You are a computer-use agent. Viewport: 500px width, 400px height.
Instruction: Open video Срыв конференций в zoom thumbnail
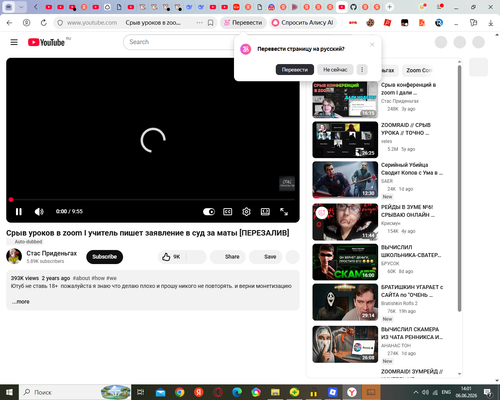point(345,100)
